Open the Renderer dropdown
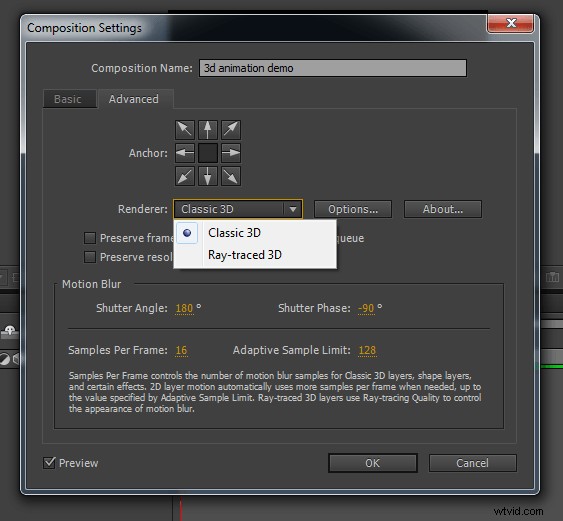This screenshot has width=563, height=521. 238,209
